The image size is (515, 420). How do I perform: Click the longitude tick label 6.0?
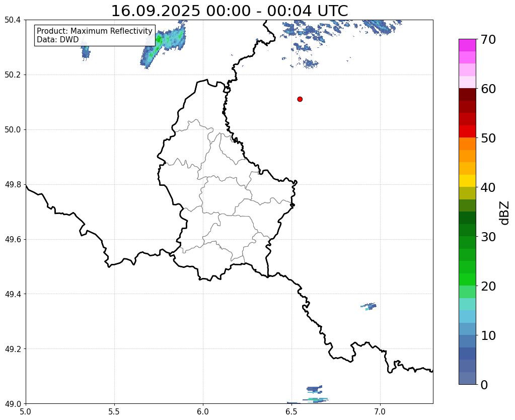(x=203, y=411)
